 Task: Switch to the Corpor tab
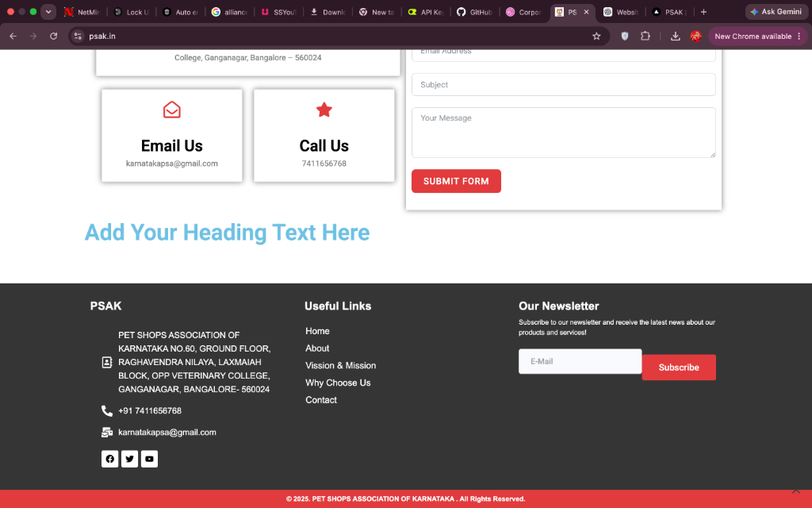[x=524, y=12]
